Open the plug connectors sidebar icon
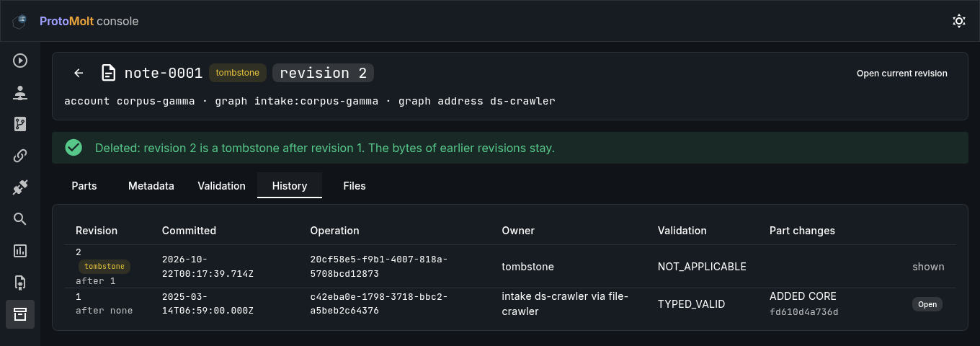980x346 pixels. point(20,187)
